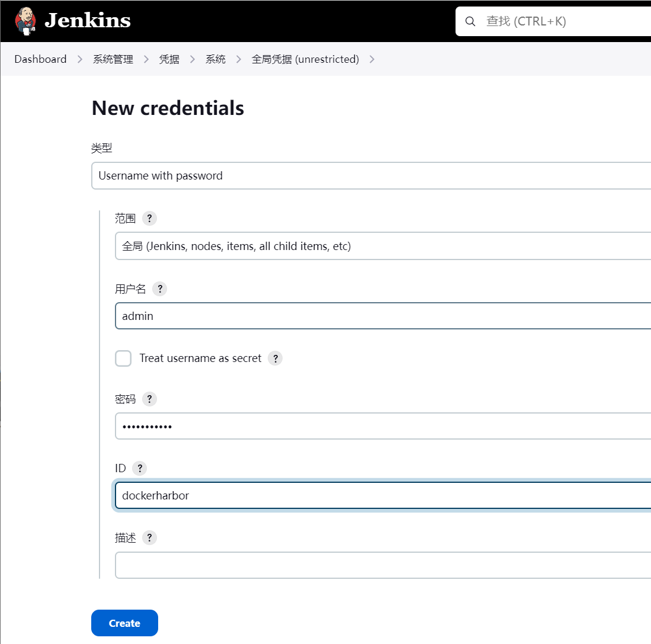651x644 pixels.
Task: Expand chevron after 全局凭据 (unrestricted) breadcrumb
Action: [372, 59]
